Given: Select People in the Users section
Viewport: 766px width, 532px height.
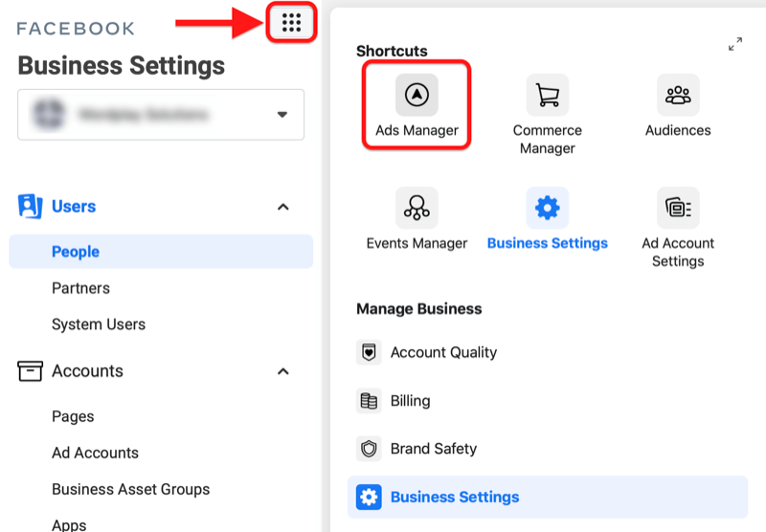Looking at the screenshot, I should (x=76, y=252).
